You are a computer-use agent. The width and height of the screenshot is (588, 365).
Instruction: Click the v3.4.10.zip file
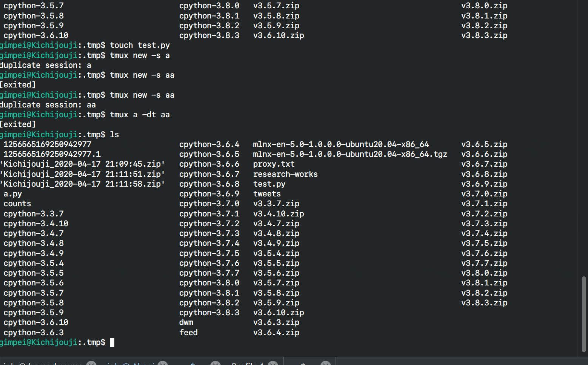(279, 214)
